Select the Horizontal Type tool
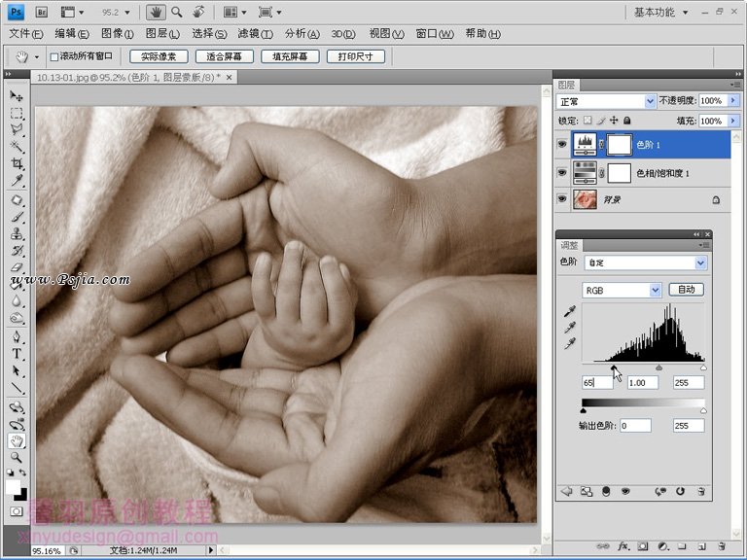The image size is (747, 560). [17, 353]
